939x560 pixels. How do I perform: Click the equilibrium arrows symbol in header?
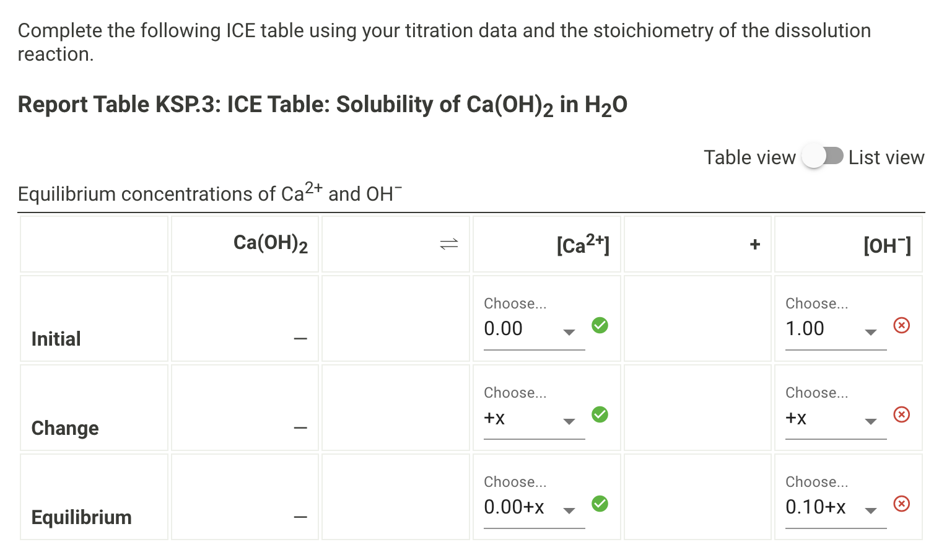(449, 244)
